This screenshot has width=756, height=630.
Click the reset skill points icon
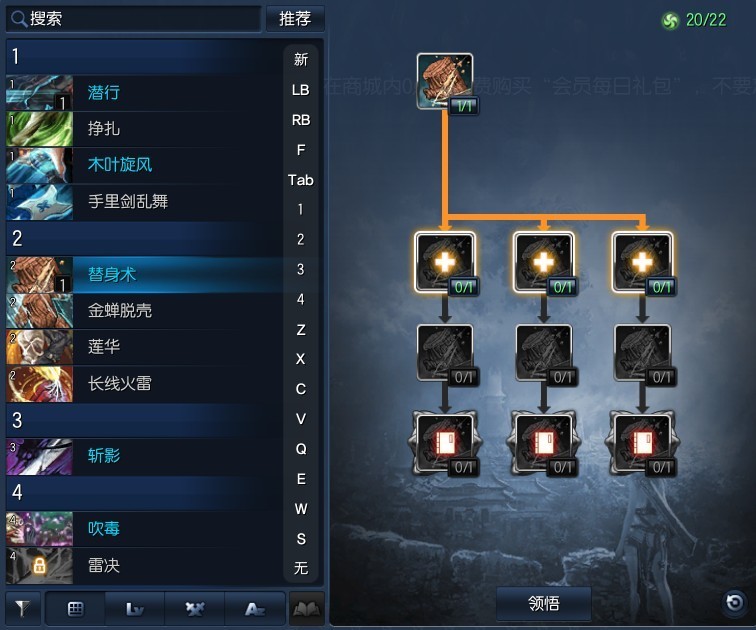click(x=734, y=602)
